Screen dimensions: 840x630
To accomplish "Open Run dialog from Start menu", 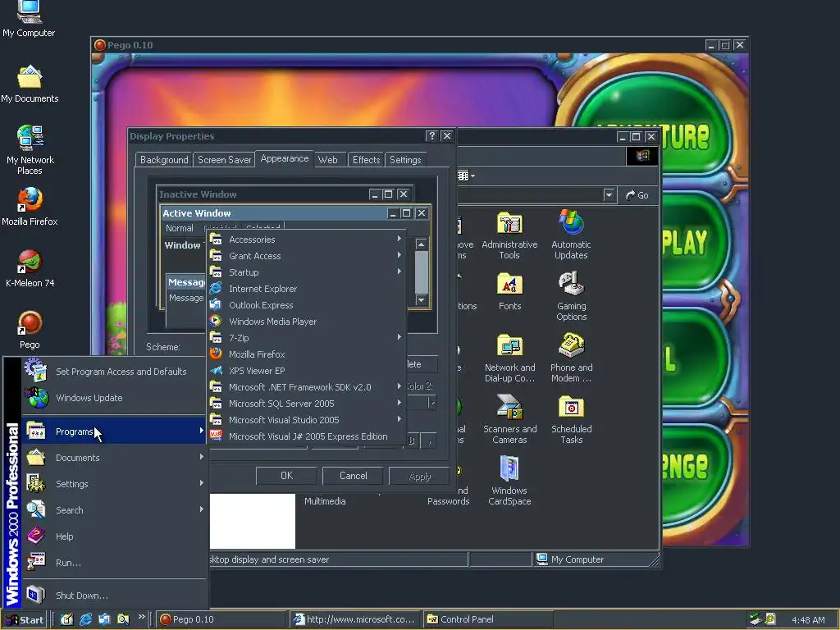I will (x=114, y=563).
